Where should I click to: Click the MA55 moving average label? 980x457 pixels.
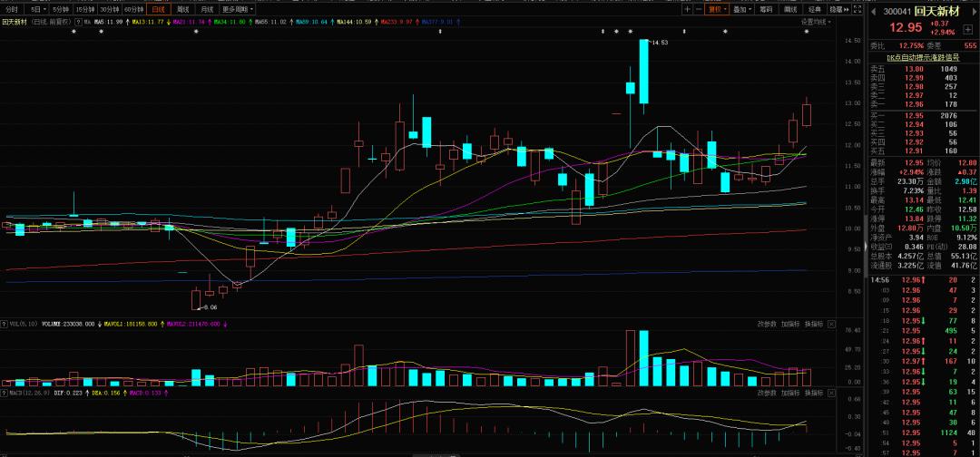(271, 22)
